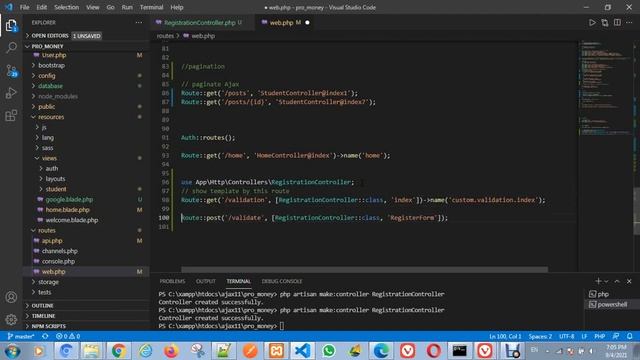The height and width of the screenshot is (360, 640).
Task: Open errors and warnings indicator in status bar
Action: (68, 336)
